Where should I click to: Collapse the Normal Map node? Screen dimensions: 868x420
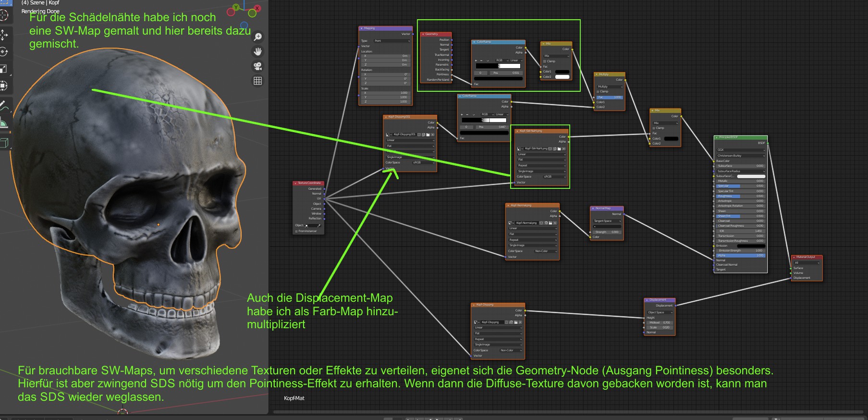click(593, 209)
